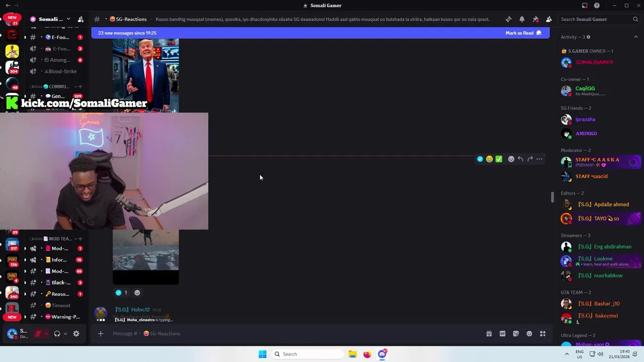Image resolution: width=644 pixels, height=362 pixels.
Task: Forward the hovered message
Action: 530,159
